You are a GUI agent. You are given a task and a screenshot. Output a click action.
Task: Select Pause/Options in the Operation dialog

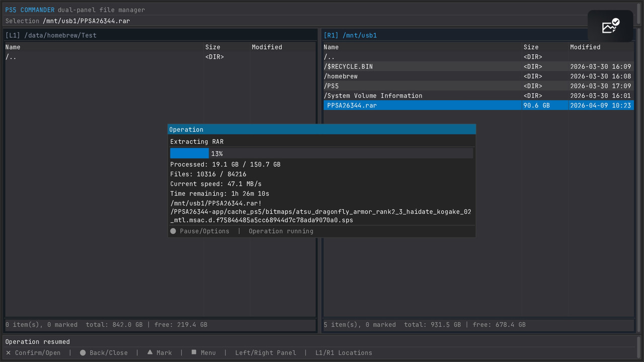pyautogui.click(x=204, y=231)
